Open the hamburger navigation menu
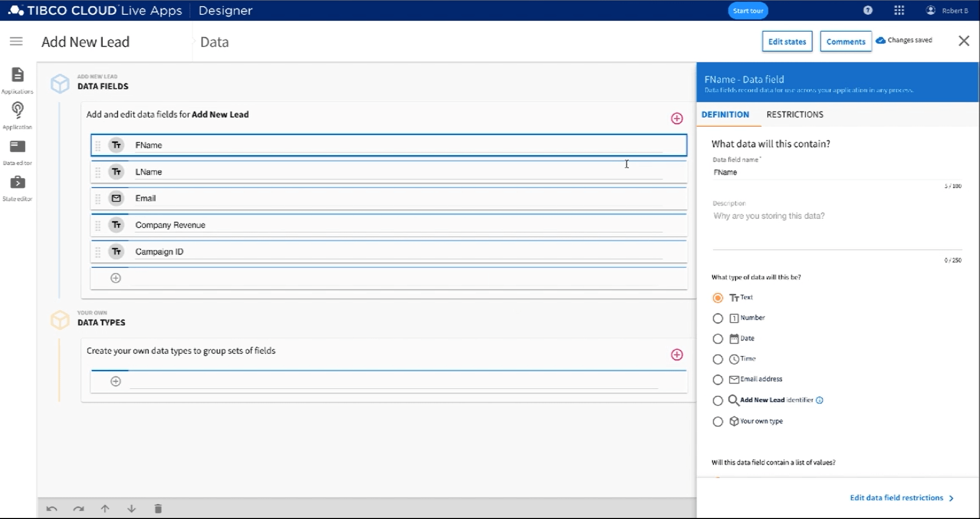This screenshot has width=980, height=519. pos(16,41)
